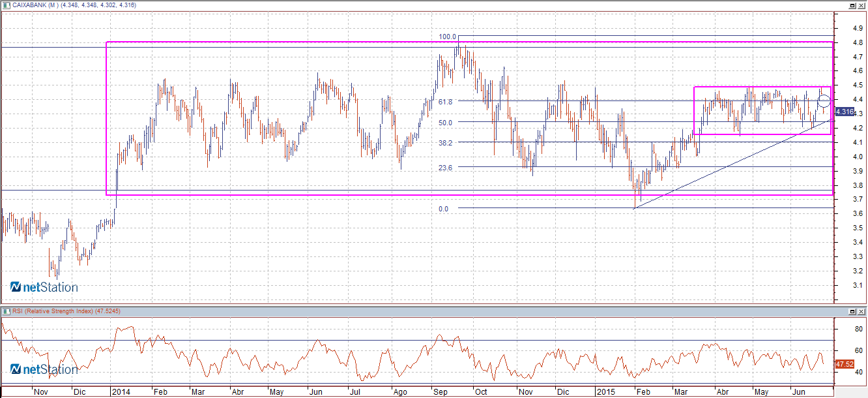Close the CAIXABANK chart window
Viewport: 868px width, 398px height.
point(861,5)
